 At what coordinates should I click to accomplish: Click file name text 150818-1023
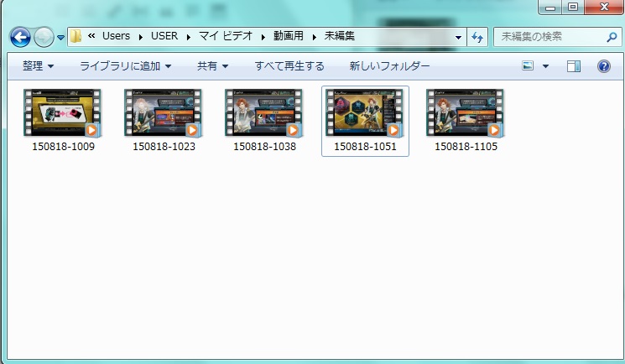pyautogui.click(x=164, y=147)
